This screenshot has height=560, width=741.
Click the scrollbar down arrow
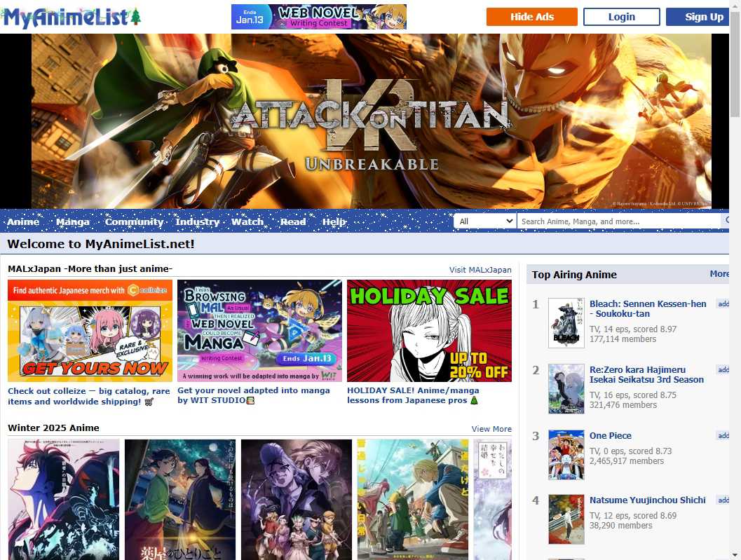[x=735, y=556]
